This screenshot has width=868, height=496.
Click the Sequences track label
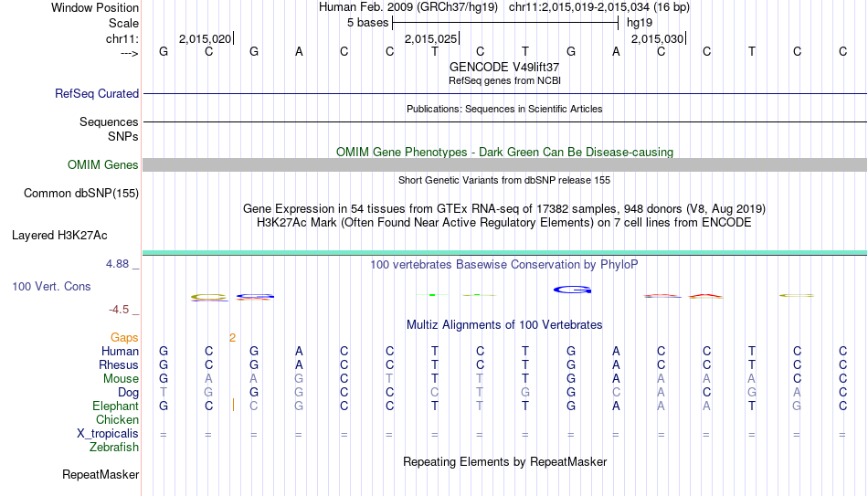point(109,121)
